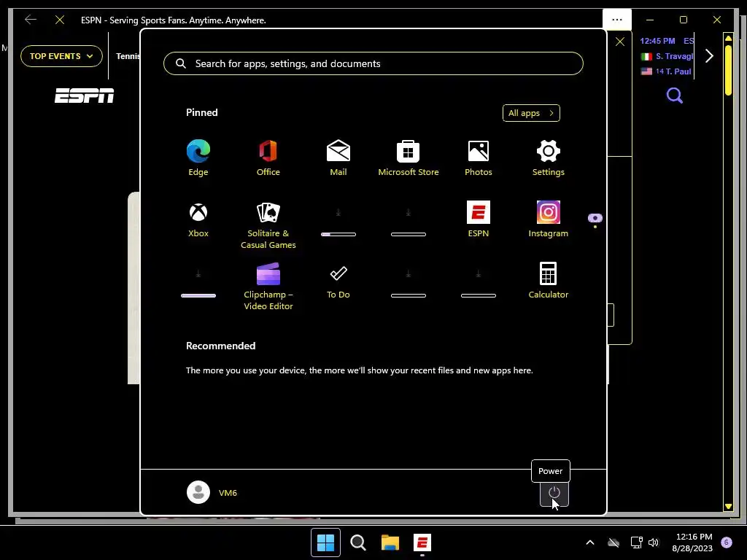
Task: Open the Settings gear app
Action: tap(549, 158)
